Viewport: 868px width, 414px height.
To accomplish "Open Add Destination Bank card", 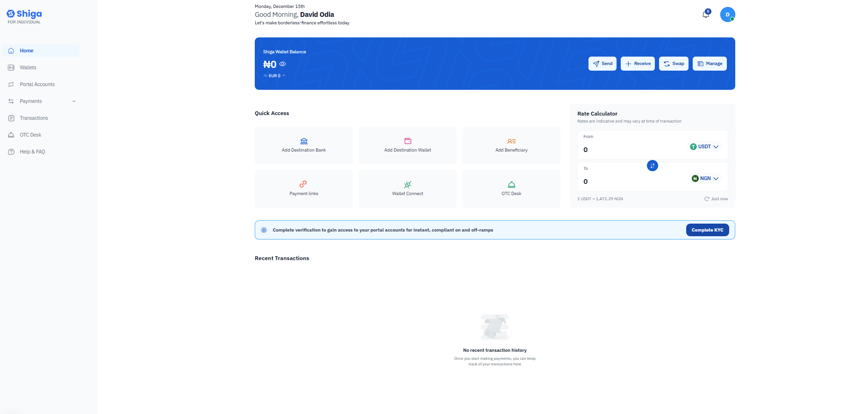I will (304, 145).
